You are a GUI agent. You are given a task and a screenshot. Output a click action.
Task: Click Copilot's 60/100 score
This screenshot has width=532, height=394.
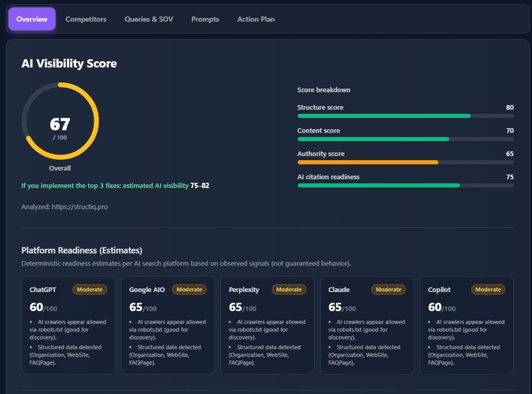(x=442, y=307)
